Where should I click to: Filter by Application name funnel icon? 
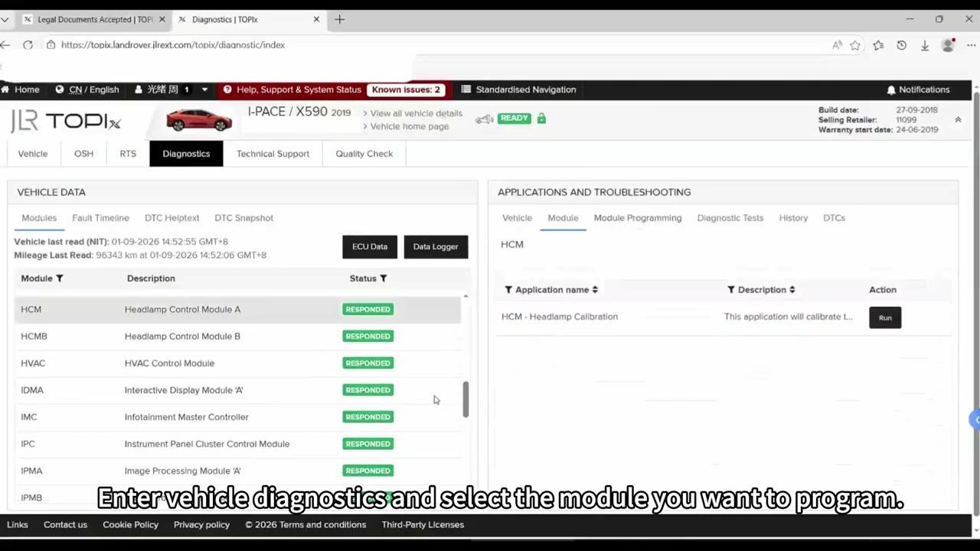pyautogui.click(x=508, y=290)
